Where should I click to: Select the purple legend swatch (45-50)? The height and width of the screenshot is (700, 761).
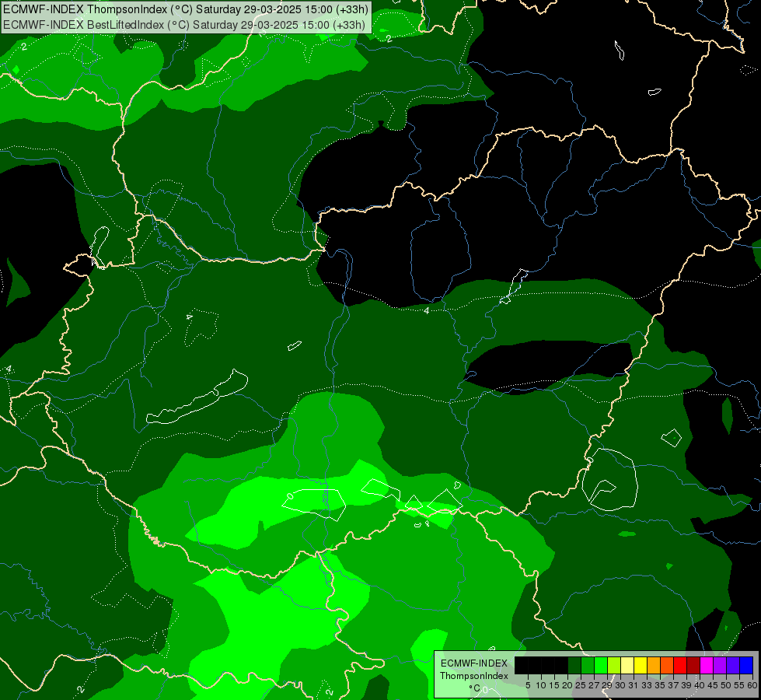(720, 665)
